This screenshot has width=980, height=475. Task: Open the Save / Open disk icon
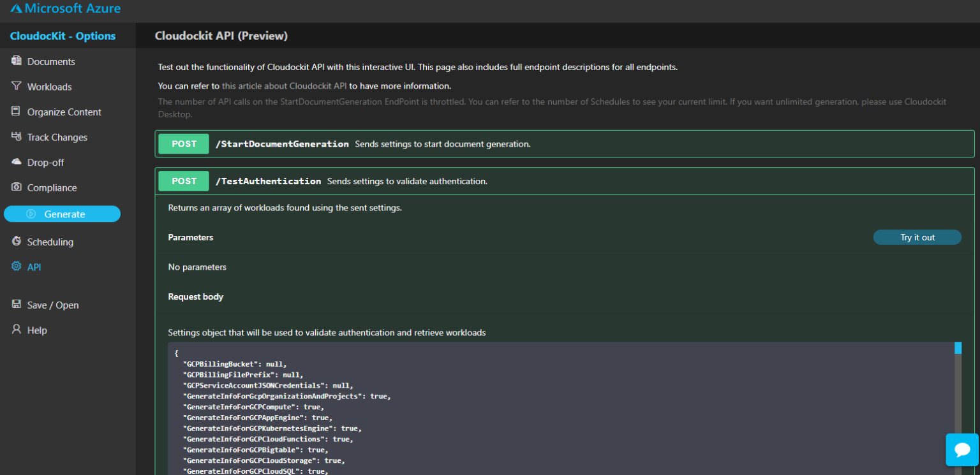pyautogui.click(x=16, y=304)
